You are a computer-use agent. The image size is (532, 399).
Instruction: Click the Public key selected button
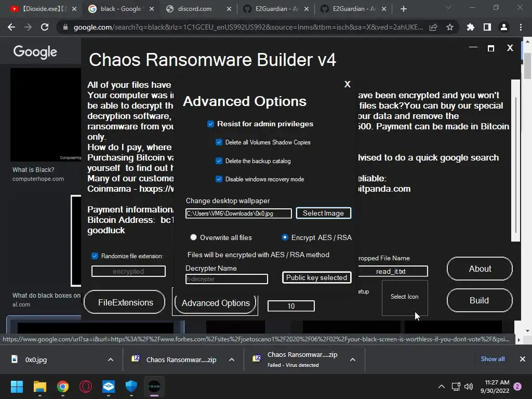point(316,277)
